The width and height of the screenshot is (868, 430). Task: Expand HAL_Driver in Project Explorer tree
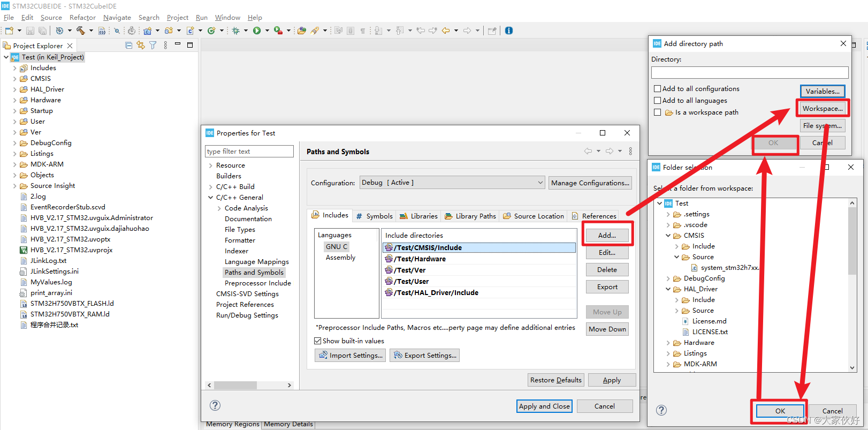tap(14, 89)
